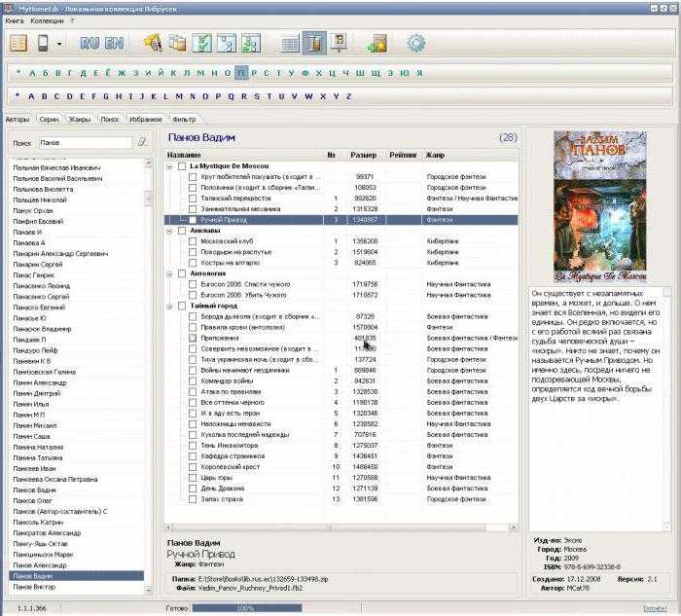Switch to table view icon
Image resolution: width=681 pixels, height=616 pixels.
290,44
